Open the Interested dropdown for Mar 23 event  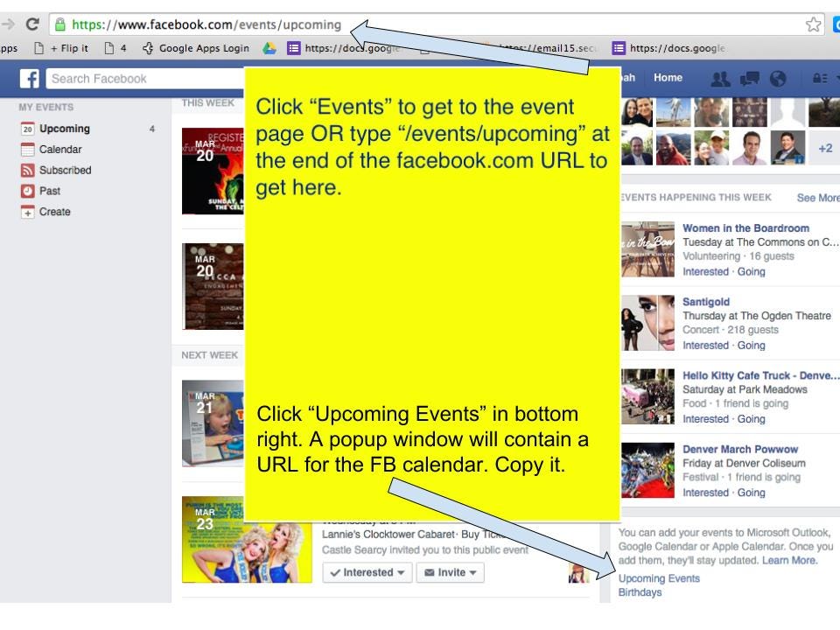coord(367,572)
